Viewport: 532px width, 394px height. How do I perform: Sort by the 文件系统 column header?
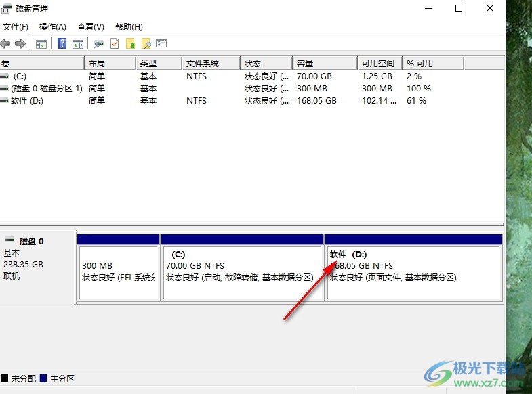tap(211, 64)
